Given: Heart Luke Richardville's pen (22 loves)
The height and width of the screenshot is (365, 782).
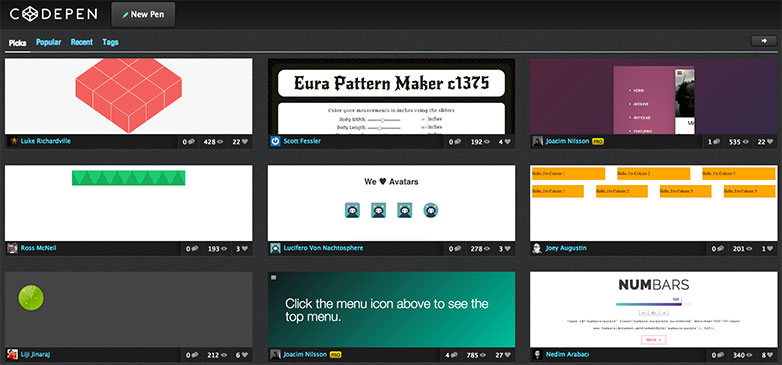Looking at the screenshot, I should click(240, 142).
